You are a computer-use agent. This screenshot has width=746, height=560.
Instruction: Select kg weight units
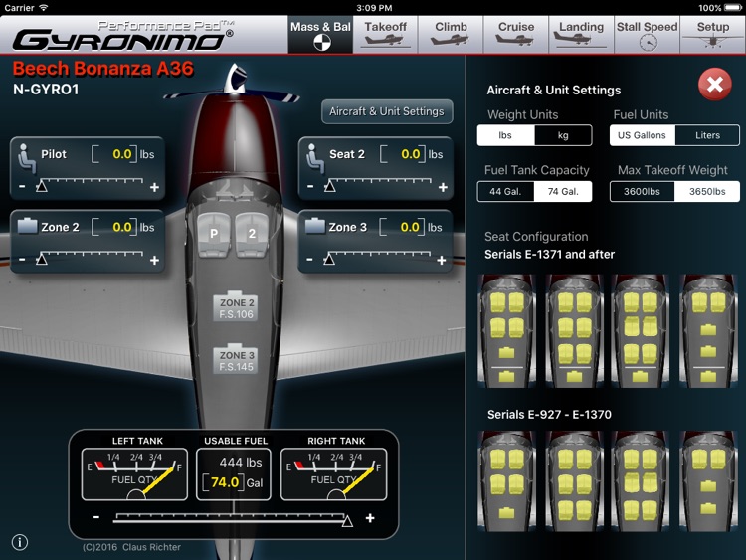563,135
